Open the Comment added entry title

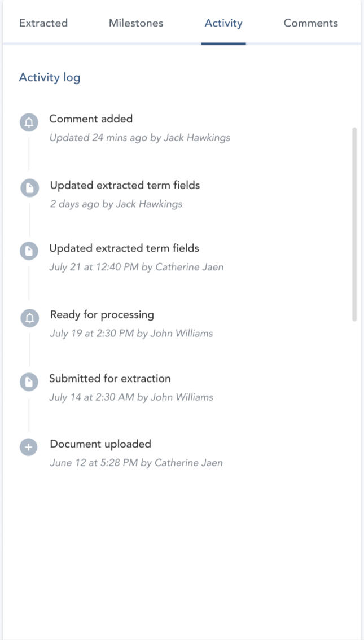click(x=91, y=119)
